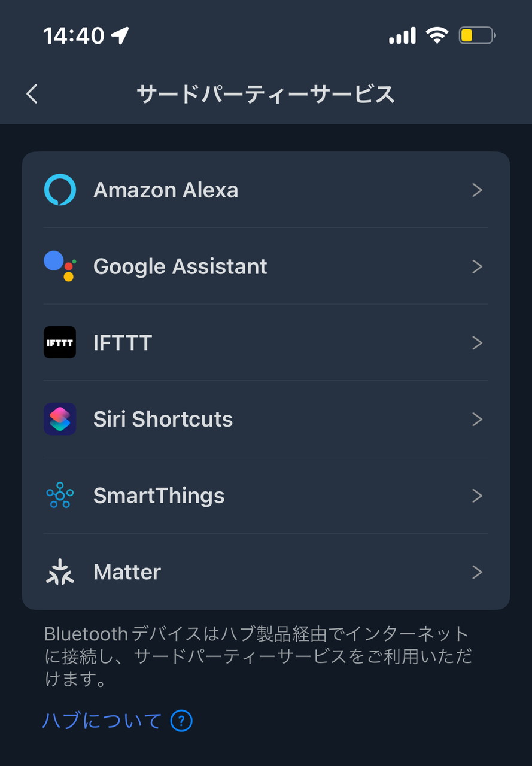This screenshot has height=766, width=532.
Task: Tap the Wi-Fi status icon
Action: (x=437, y=36)
